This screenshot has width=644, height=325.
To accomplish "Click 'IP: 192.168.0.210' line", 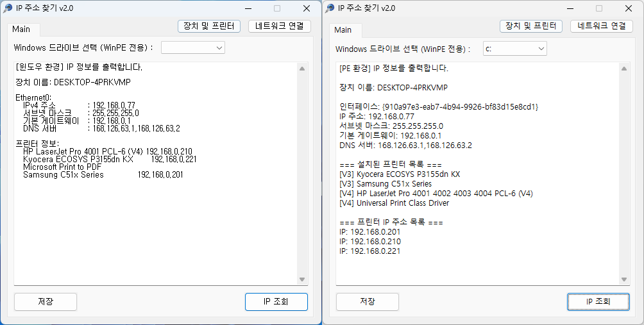I will pyautogui.click(x=370, y=241).
